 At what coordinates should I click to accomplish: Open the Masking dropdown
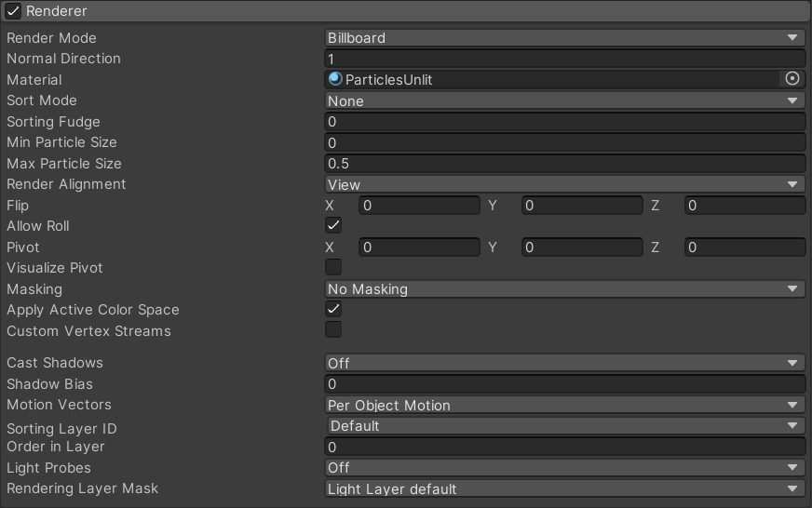[x=565, y=289]
